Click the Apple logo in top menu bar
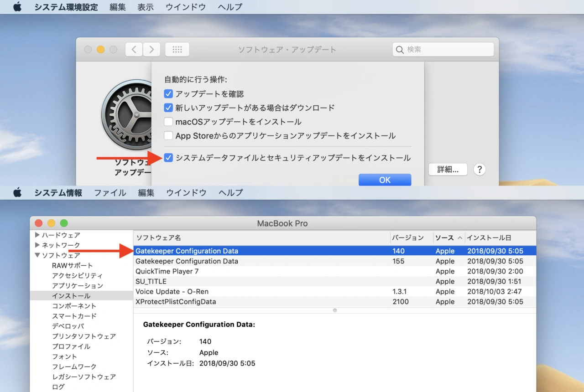The image size is (584, 392). point(17,7)
